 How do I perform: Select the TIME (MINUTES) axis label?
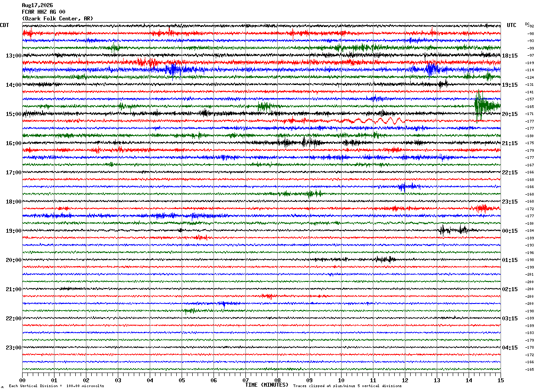pyautogui.click(x=267, y=385)
